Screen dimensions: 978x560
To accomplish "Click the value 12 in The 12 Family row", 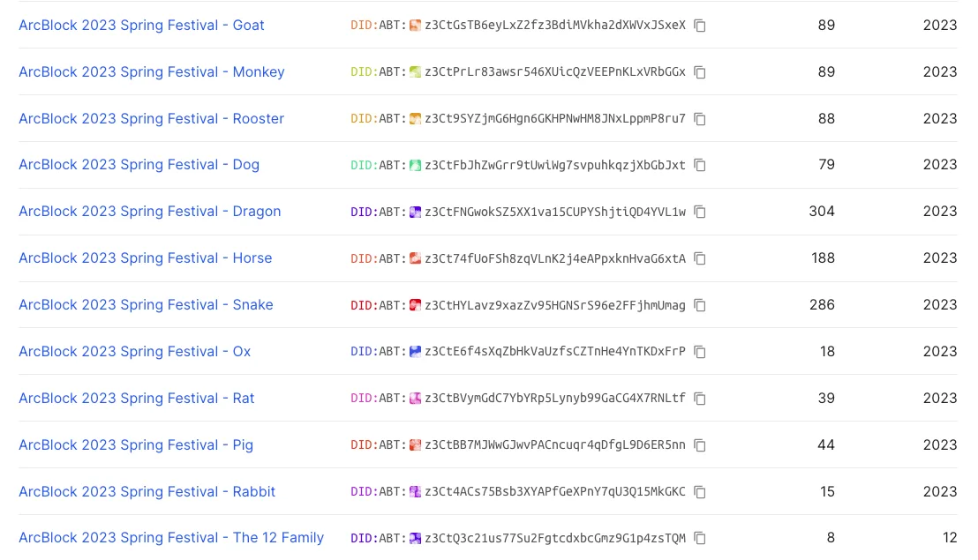I will pyautogui.click(x=950, y=538).
